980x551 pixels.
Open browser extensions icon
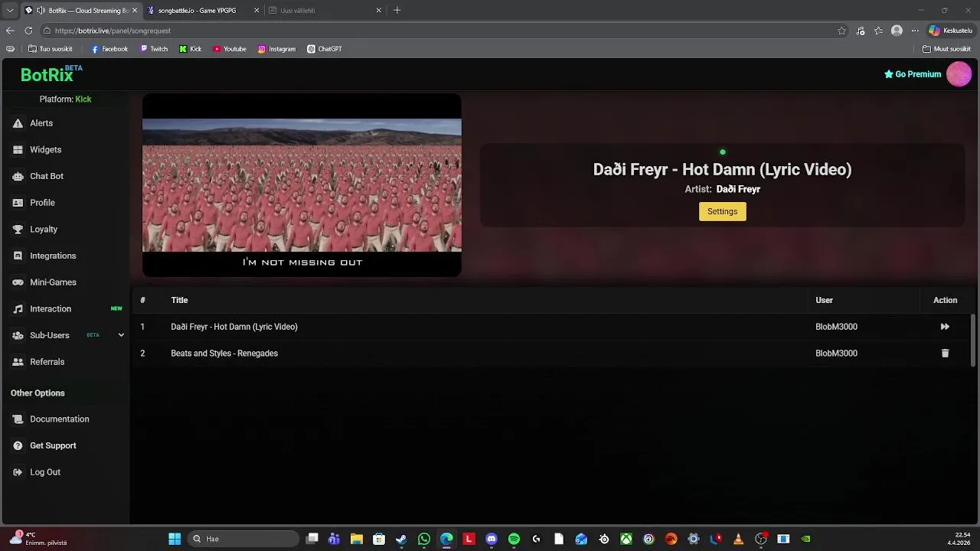pos(861,31)
